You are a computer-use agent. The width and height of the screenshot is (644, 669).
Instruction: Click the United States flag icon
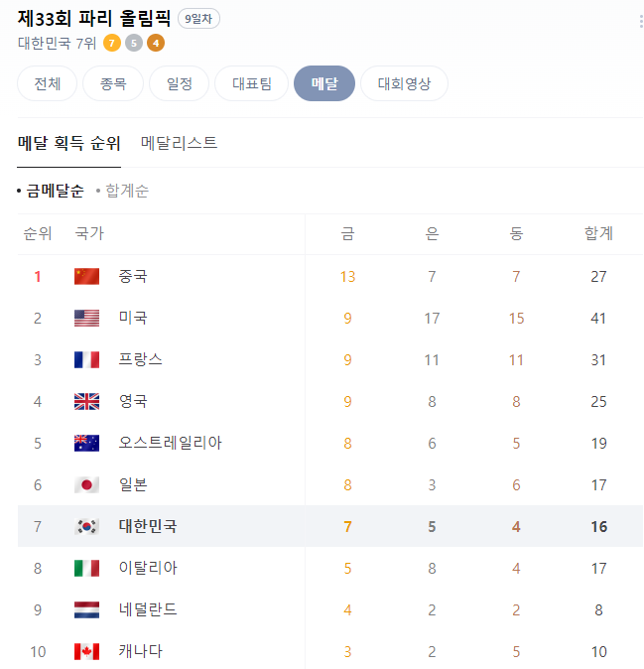pyautogui.click(x=86, y=319)
